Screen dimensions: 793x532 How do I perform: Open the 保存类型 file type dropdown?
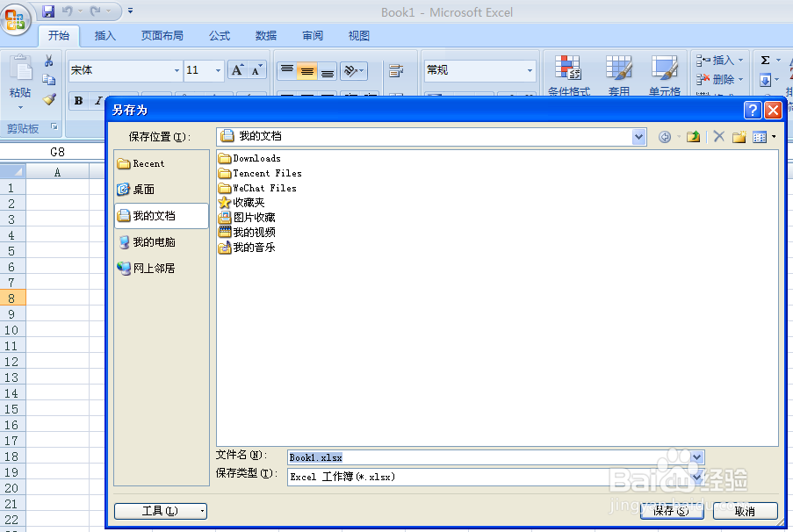697,477
